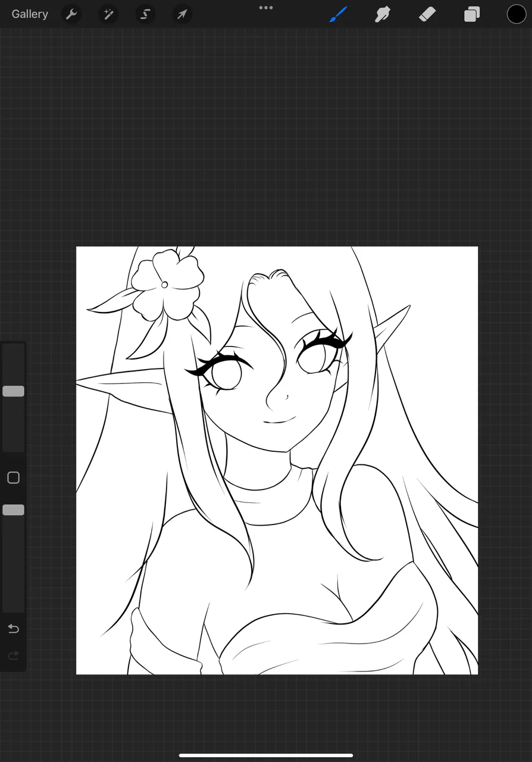This screenshot has width=532, height=762.
Task: Tap the three-dot menu at top center
Action: (x=266, y=8)
